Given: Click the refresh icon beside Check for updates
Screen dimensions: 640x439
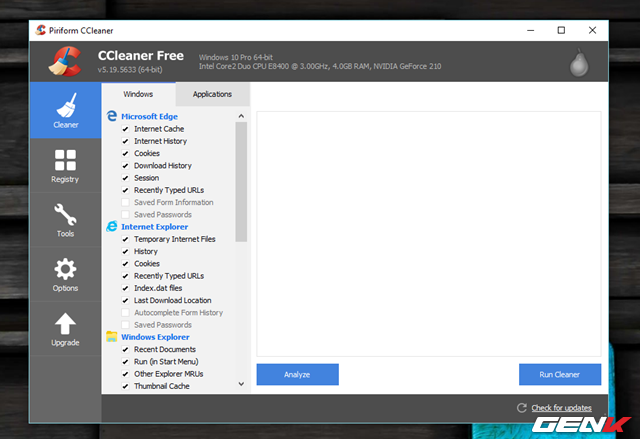Looking at the screenshot, I should [521, 408].
